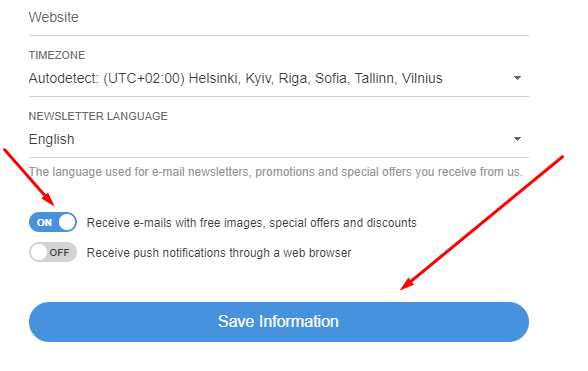
Task: Expand the newsletter language dropdown arrow
Action: 517,139
